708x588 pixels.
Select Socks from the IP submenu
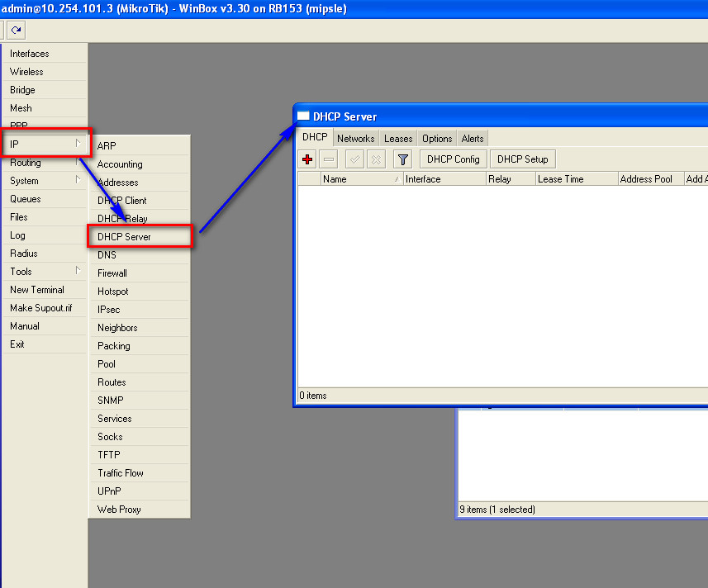point(140,436)
